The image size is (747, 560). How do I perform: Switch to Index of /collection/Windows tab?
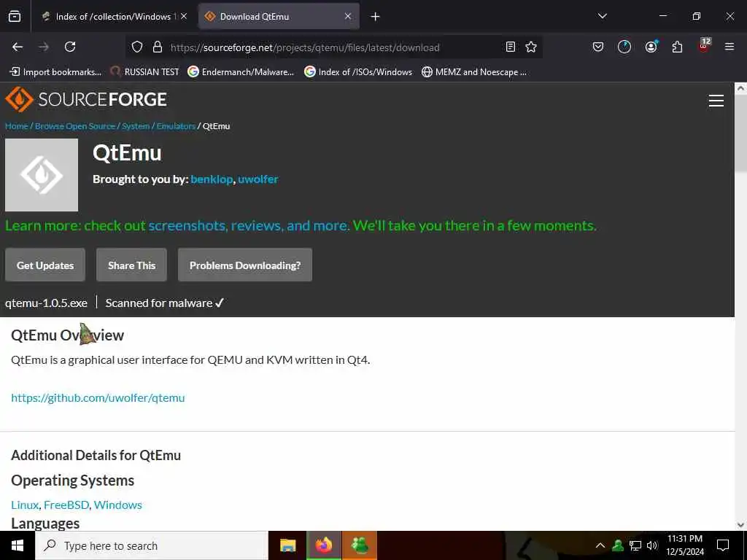115,17
